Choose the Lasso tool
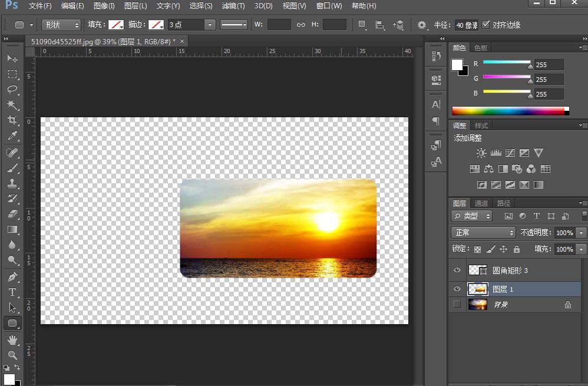This screenshot has width=588, height=386. (12, 89)
